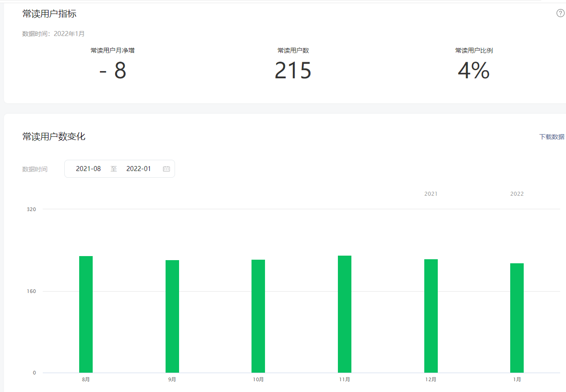Select the 10月 green bar
Image resolution: width=566 pixels, height=392 pixels.
coord(258,316)
